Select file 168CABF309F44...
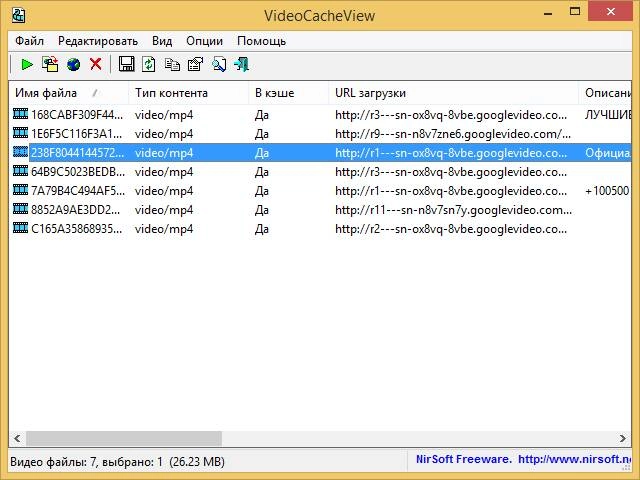 [x=77, y=115]
